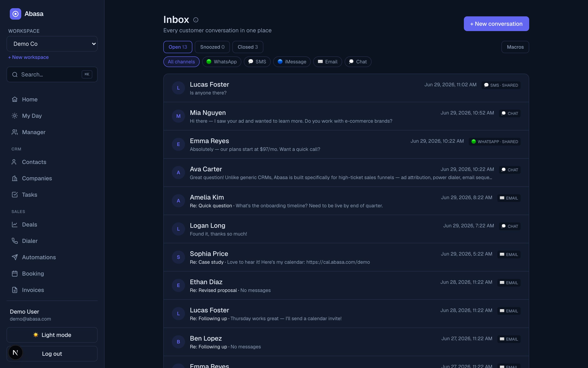Open Lucas Foster's "Thursday works great" email
588x368 pixels.
coord(346,314)
